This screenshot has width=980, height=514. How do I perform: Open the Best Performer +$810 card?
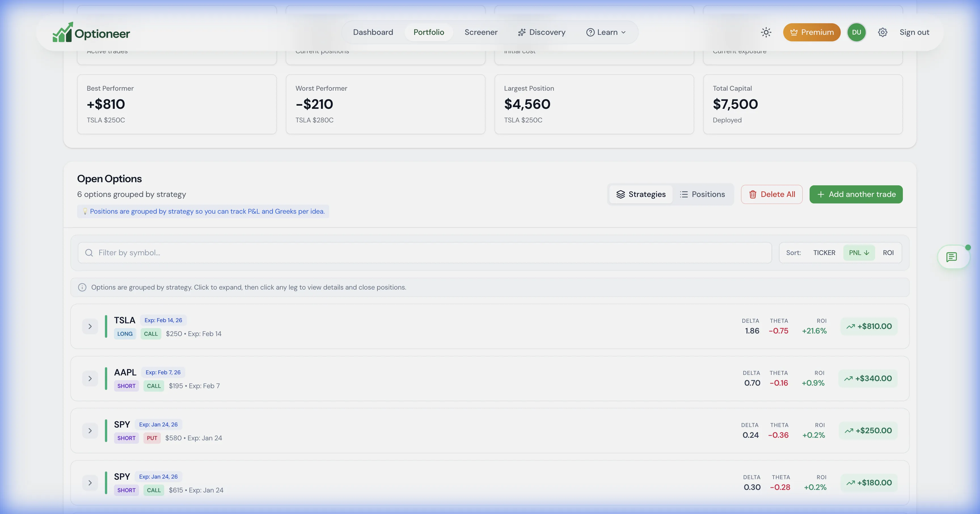click(177, 104)
